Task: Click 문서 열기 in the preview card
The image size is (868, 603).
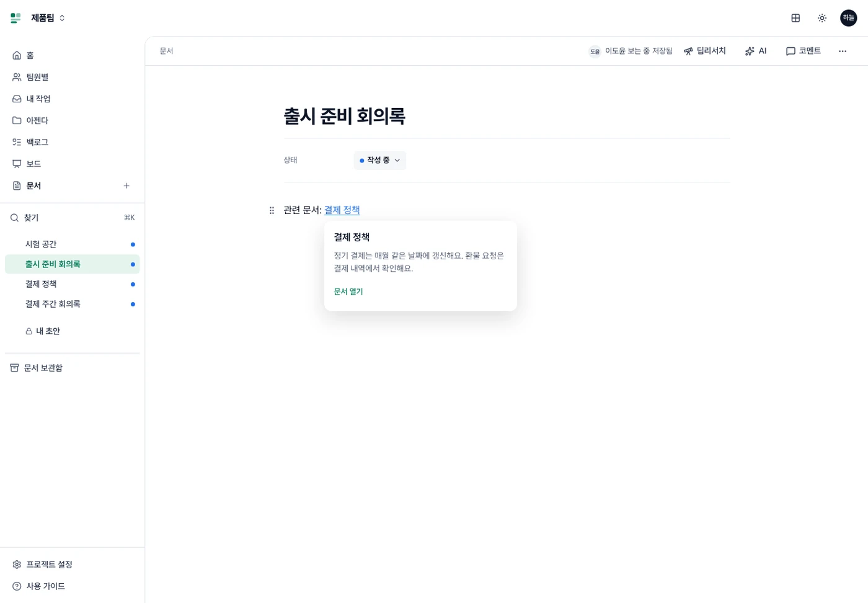Action: [x=348, y=292]
